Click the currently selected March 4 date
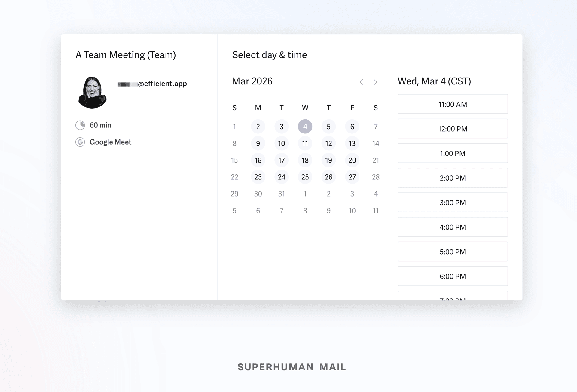Screen dimensions: 577x392 [305, 127]
